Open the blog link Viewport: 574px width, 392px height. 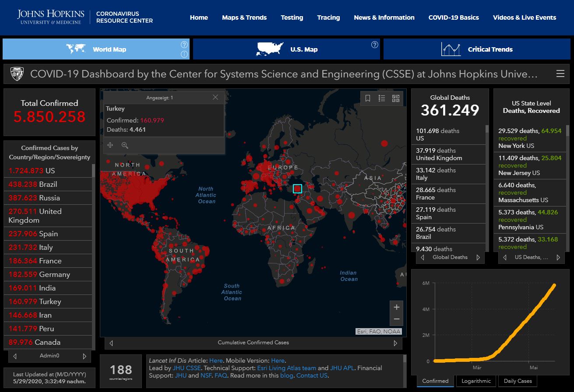click(x=286, y=375)
